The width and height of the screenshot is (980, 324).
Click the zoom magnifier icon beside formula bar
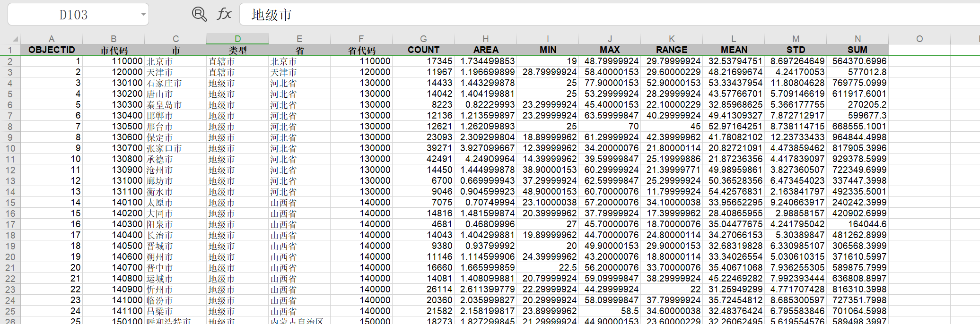click(x=199, y=14)
